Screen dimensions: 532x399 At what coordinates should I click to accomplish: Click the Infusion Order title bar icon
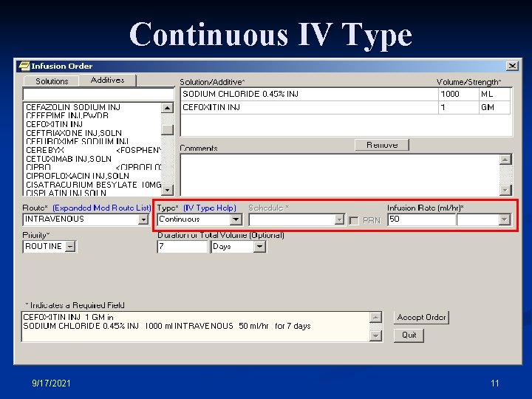click(x=24, y=66)
